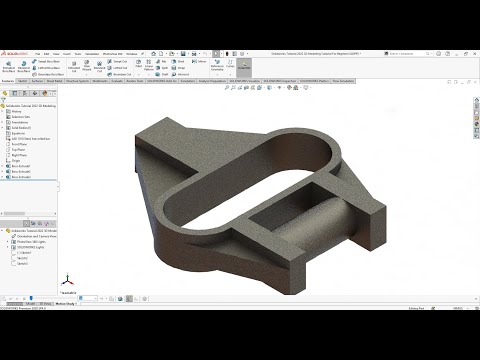Open the Save dropdown arrow
Screen dimensions: 480x360
188,54
